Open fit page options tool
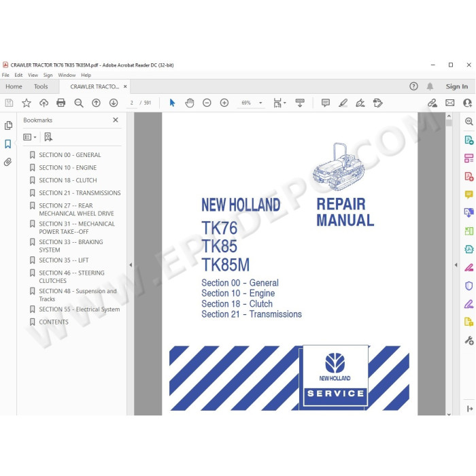This screenshot has height=476, width=476. click(x=277, y=103)
